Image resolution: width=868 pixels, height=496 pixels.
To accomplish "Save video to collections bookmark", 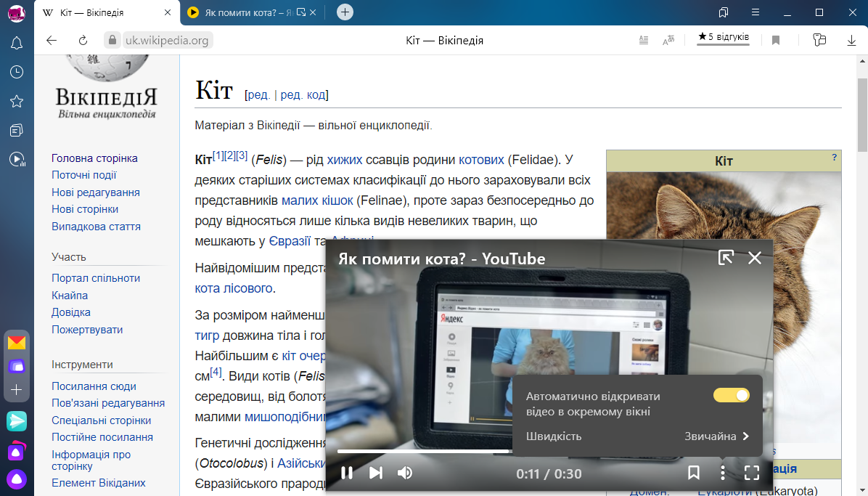I will (694, 473).
